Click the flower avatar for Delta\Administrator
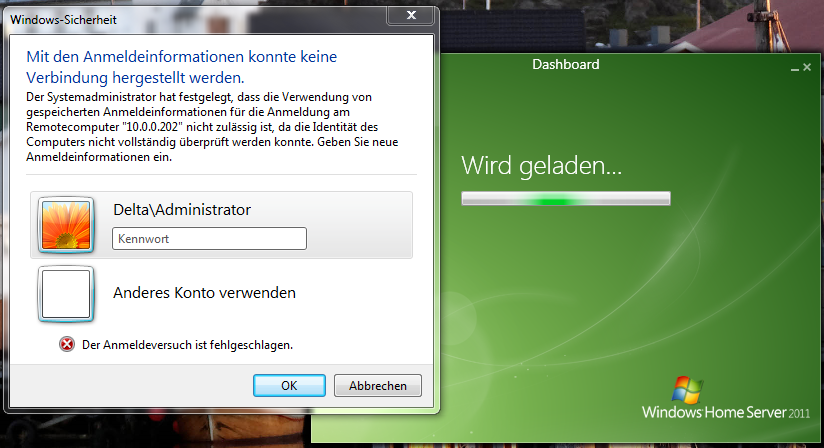 [x=66, y=224]
